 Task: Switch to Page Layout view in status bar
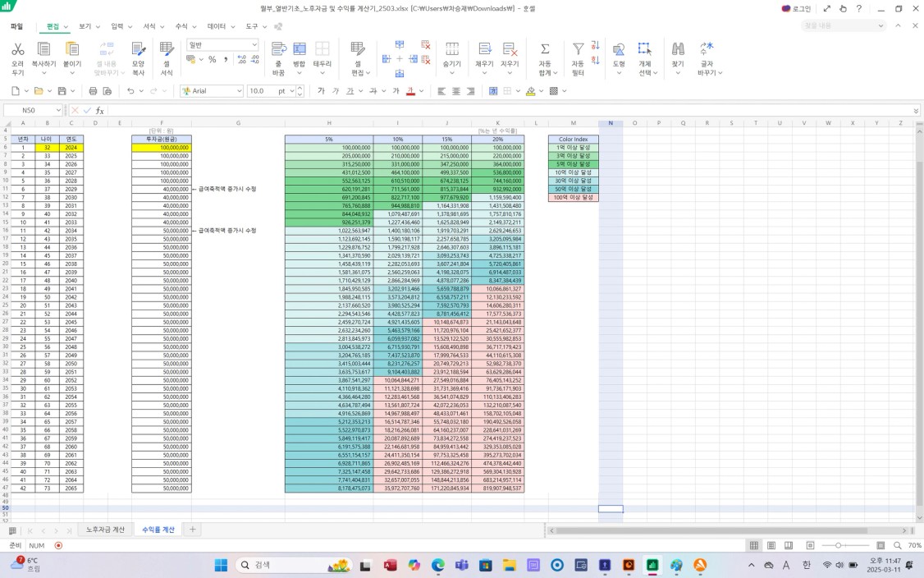pos(771,545)
